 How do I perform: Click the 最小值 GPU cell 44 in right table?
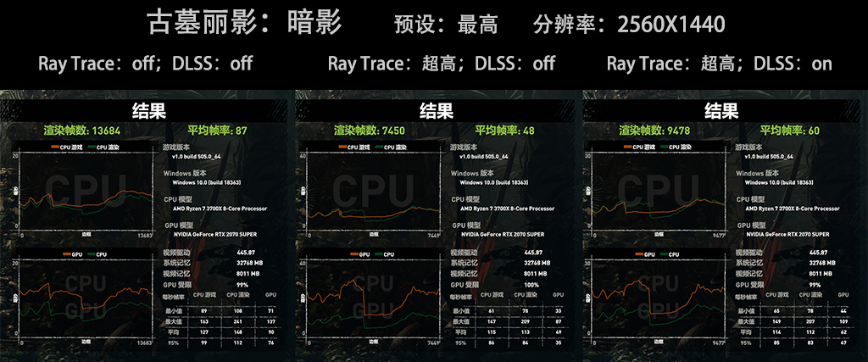[x=843, y=312]
